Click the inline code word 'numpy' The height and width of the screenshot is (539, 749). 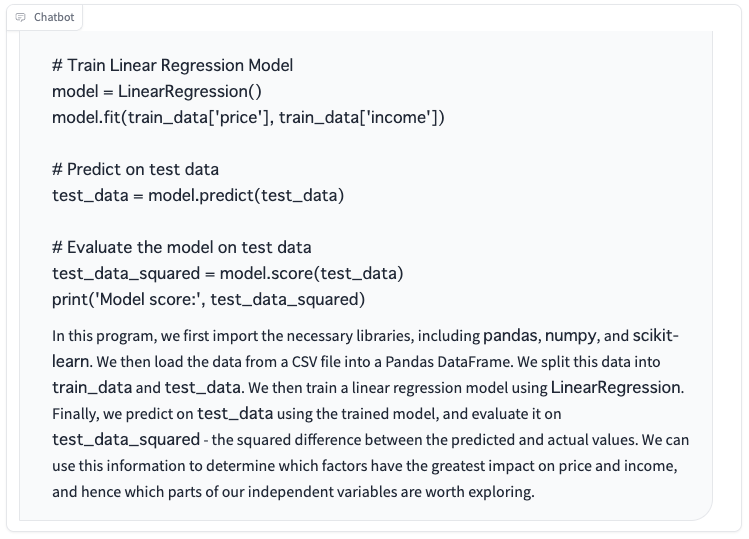tap(571, 336)
